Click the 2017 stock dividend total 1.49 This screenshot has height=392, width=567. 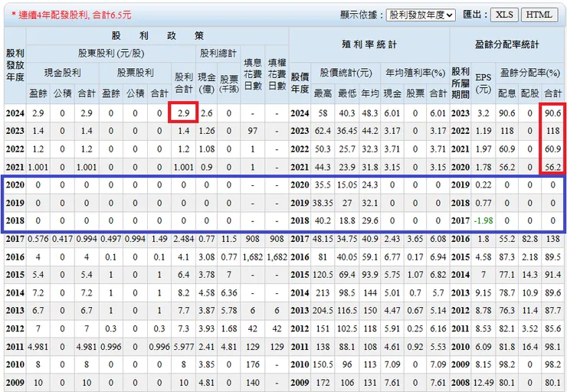tap(159, 239)
